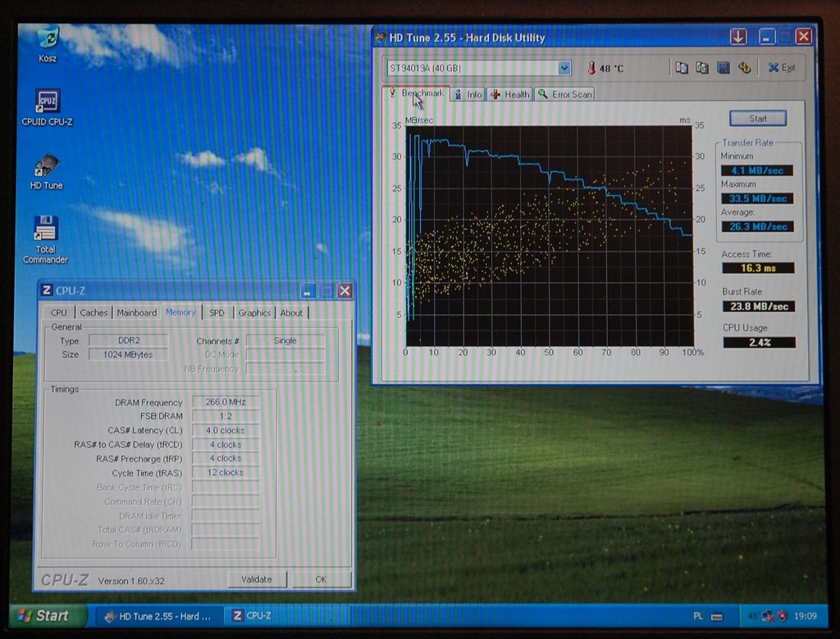Open the Health tab in HD Tune
Image resolution: width=840 pixels, height=639 pixels.
pyautogui.click(x=510, y=94)
